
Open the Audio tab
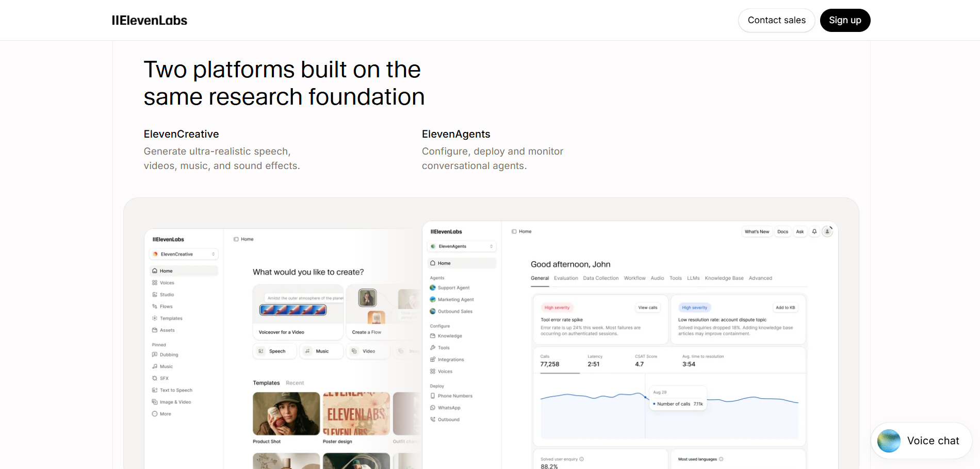point(658,278)
